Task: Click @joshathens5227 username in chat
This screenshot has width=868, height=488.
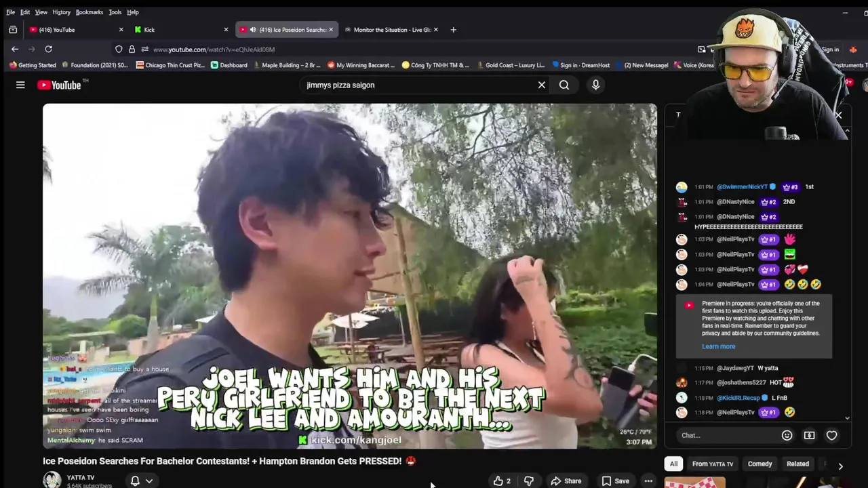Action: (x=741, y=383)
